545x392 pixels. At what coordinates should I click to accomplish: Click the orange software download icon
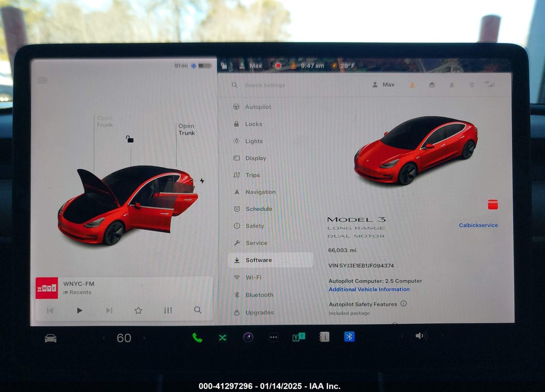coord(412,85)
